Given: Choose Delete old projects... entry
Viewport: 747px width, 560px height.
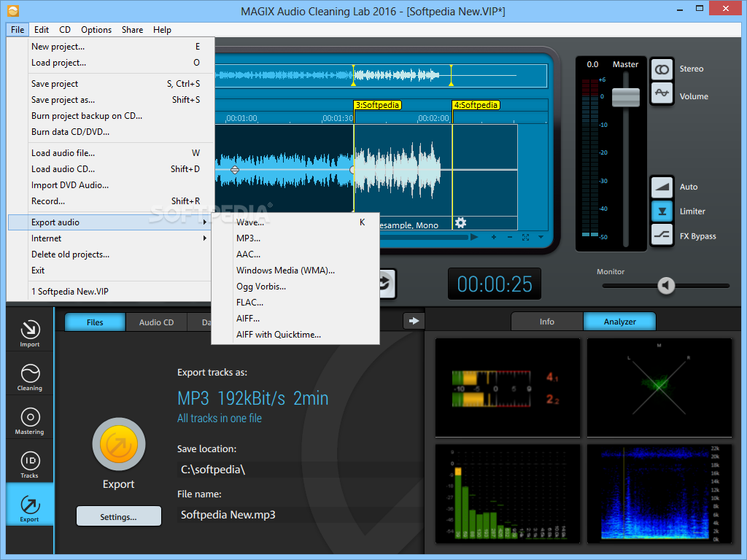Looking at the screenshot, I should point(111,254).
